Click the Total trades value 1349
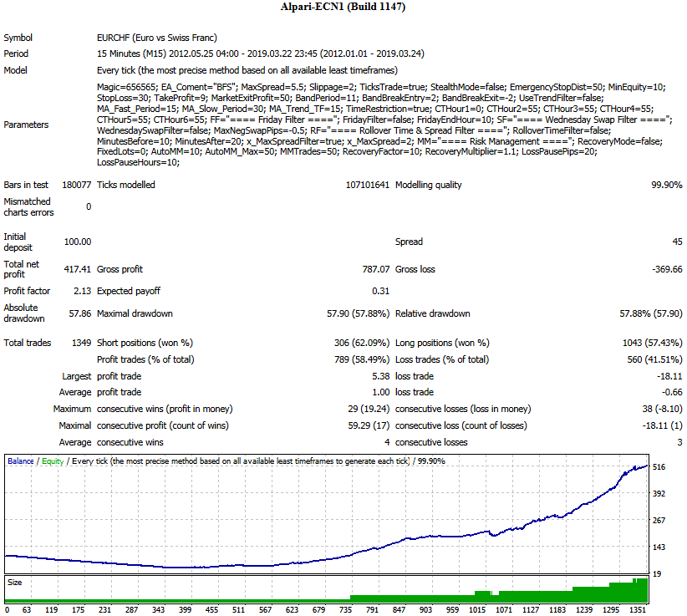 (x=82, y=343)
